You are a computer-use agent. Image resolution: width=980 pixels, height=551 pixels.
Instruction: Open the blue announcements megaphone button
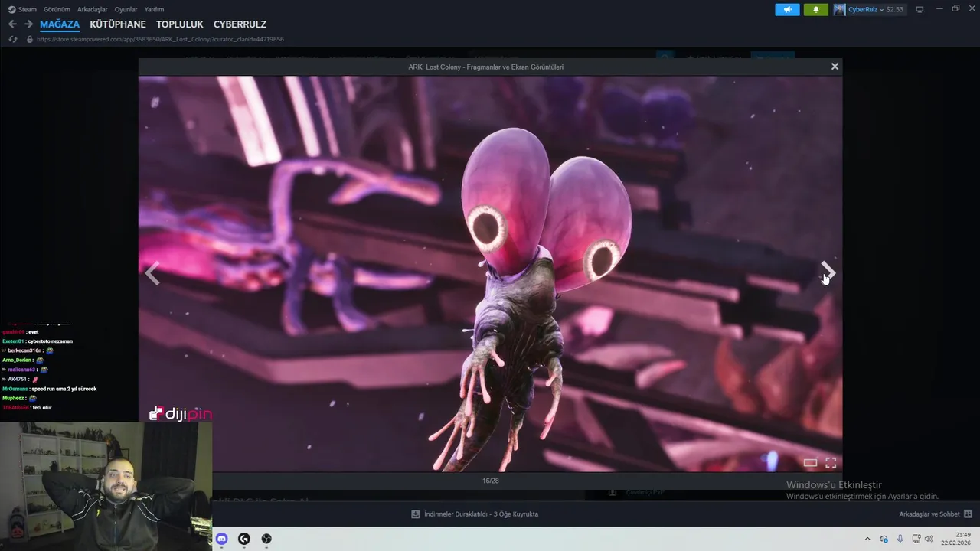point(787,9)
